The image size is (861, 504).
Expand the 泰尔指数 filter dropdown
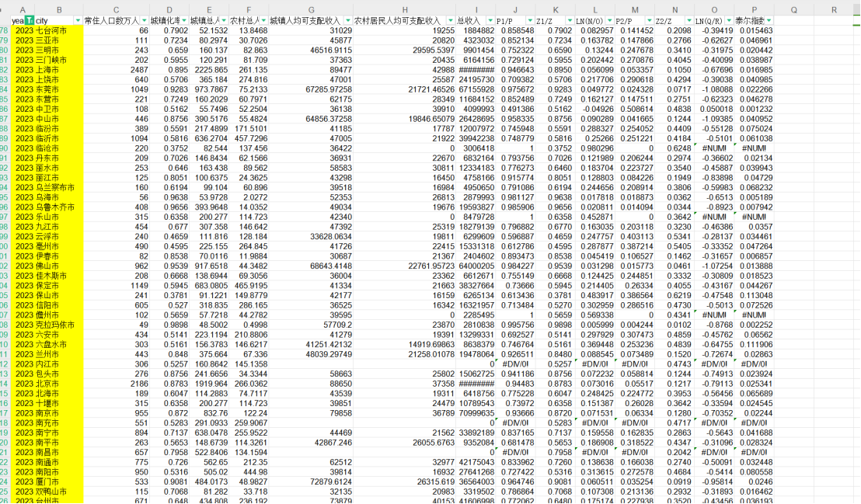769,21
